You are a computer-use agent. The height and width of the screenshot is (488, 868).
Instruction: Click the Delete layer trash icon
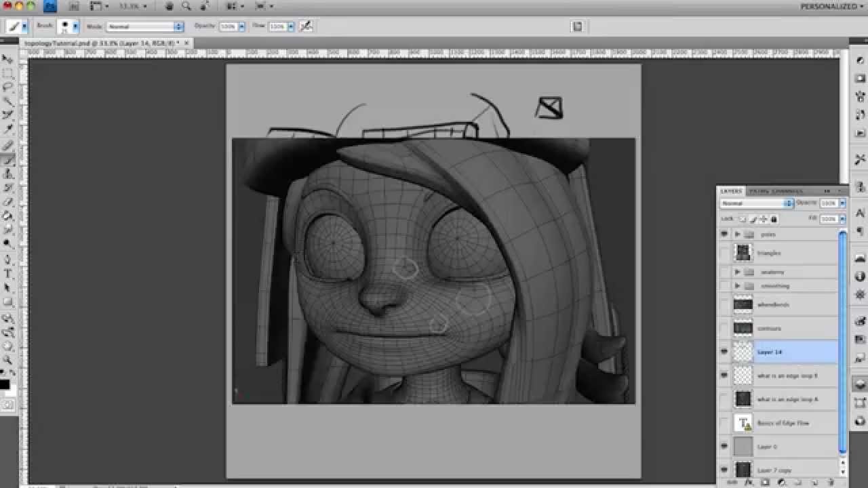tap(829, 483)
